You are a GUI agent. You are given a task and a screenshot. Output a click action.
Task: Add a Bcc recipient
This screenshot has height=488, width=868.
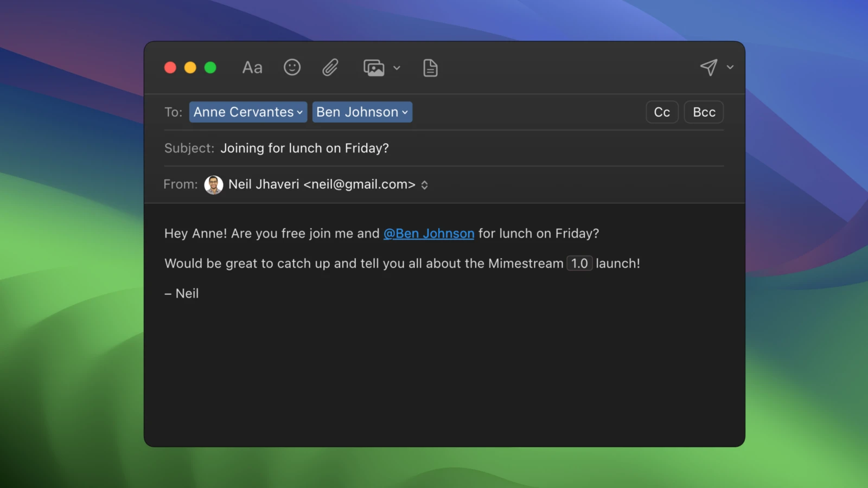coord(704,112)
